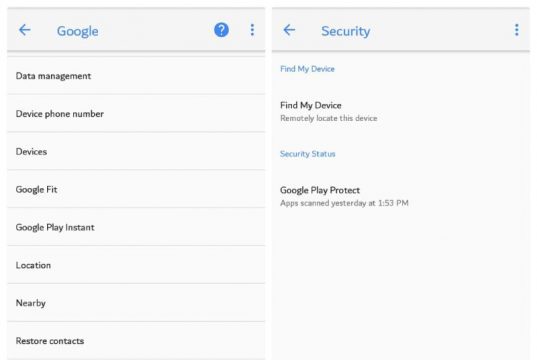The width and height of the screenshot is (537, 360).
Task: Tap the Apps scanned yesterday subtitle
Action: coord(344,203)
